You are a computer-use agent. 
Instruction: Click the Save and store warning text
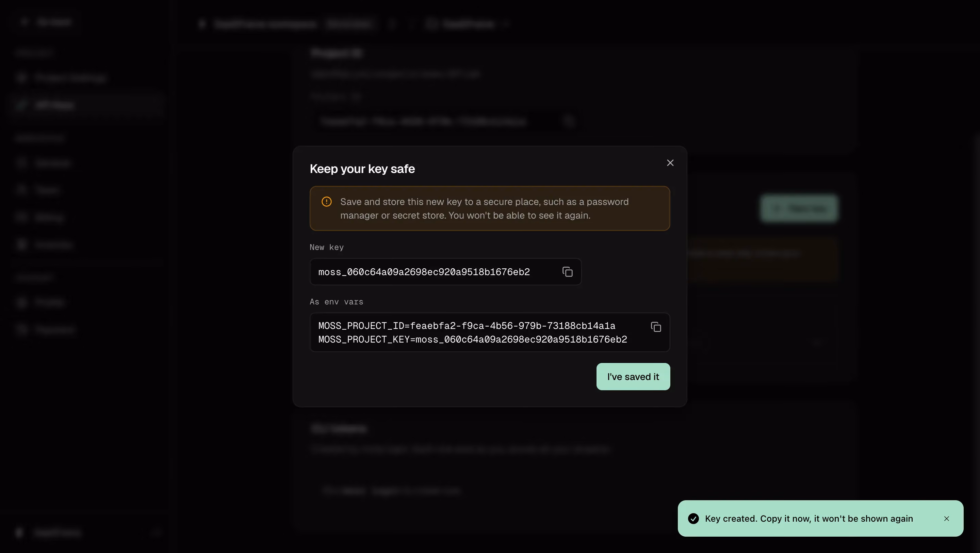point(484,208)
